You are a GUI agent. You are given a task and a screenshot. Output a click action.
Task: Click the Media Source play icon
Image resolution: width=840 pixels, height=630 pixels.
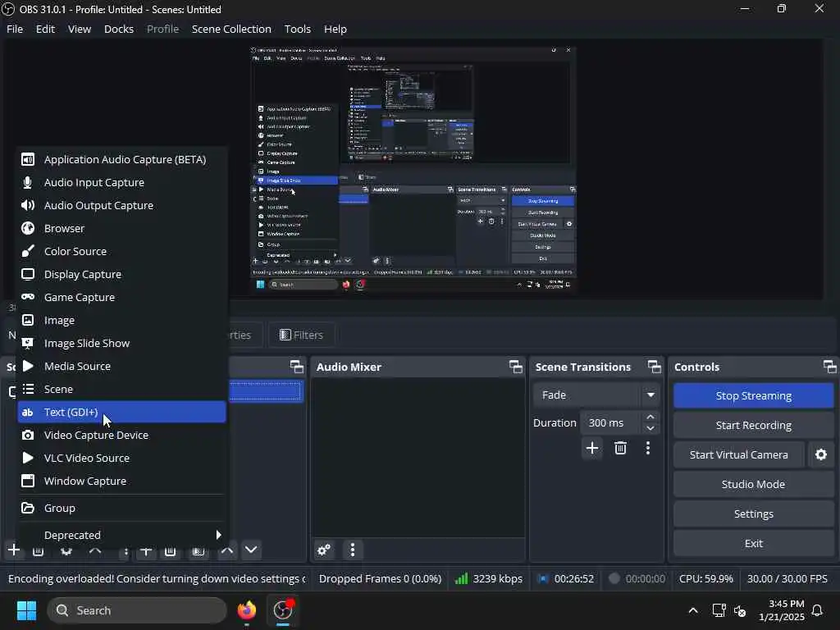tap(28, 366)
